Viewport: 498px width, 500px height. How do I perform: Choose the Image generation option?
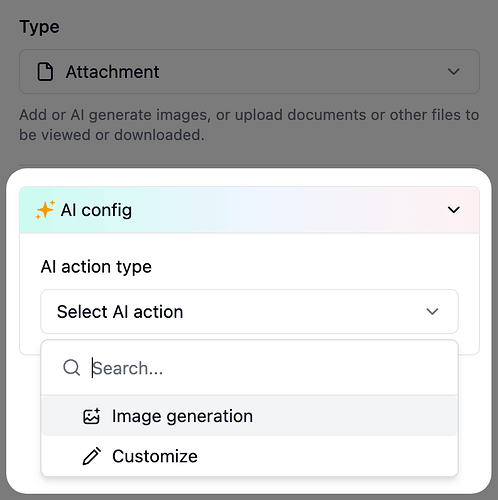click(x=249, y=416)
